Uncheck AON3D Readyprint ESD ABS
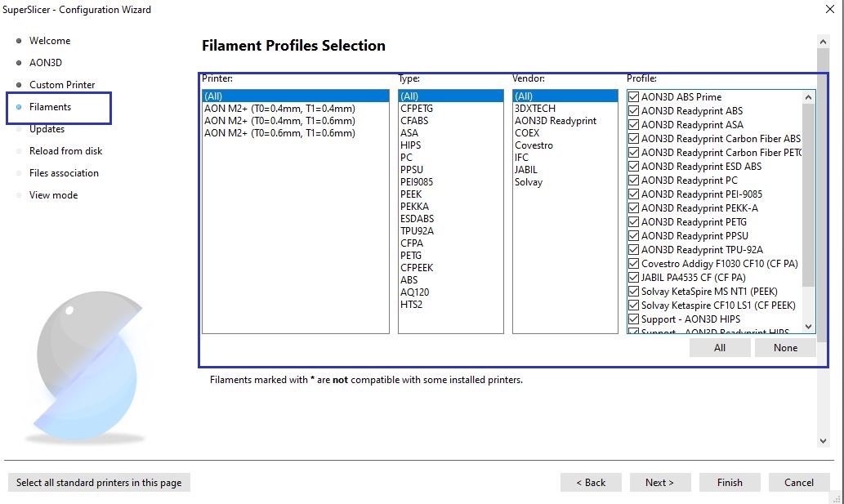 point(633,166)
